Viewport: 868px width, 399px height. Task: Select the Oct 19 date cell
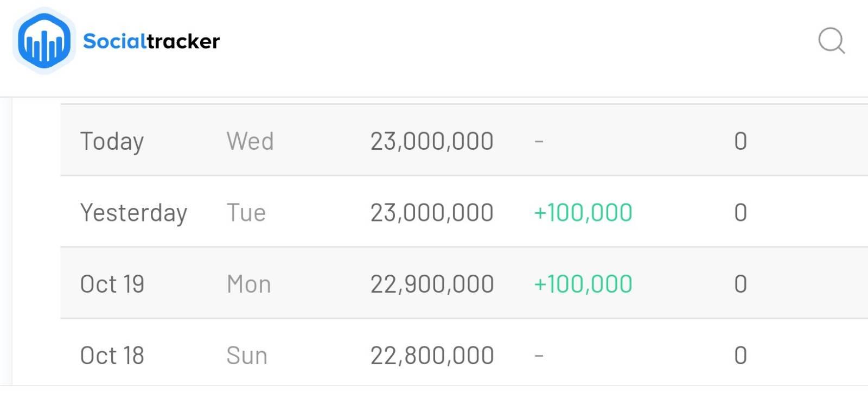(x=112, y=284)
